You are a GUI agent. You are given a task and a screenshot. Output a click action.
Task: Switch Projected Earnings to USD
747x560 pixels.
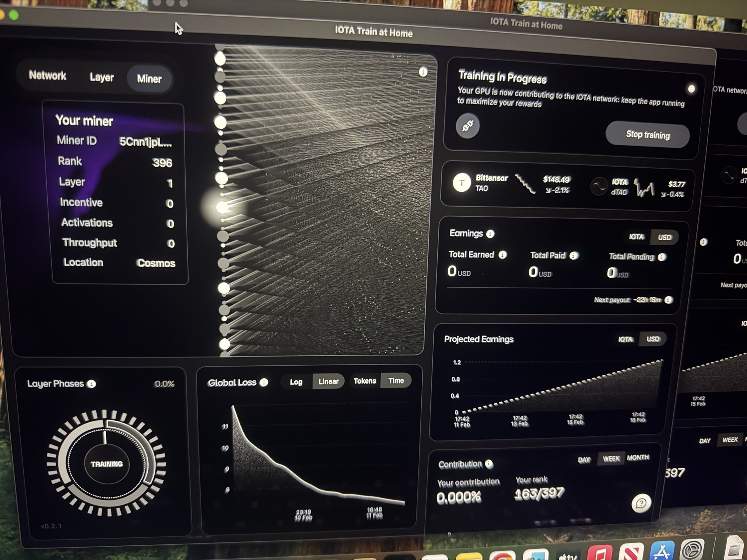(653, 339)
